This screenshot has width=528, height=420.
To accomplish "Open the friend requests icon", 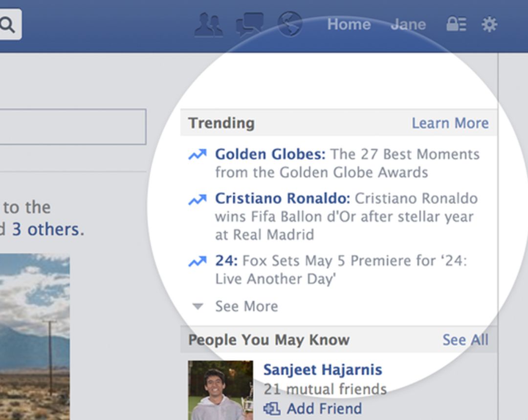I will tap(209, 24).
